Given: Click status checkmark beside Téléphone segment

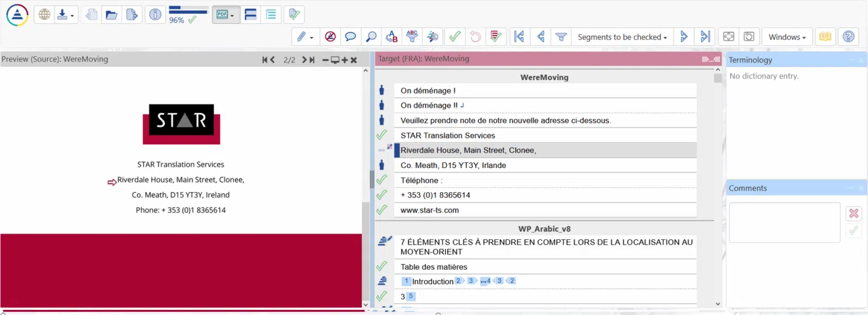Looking at the screenshot, I should [381, 180].
